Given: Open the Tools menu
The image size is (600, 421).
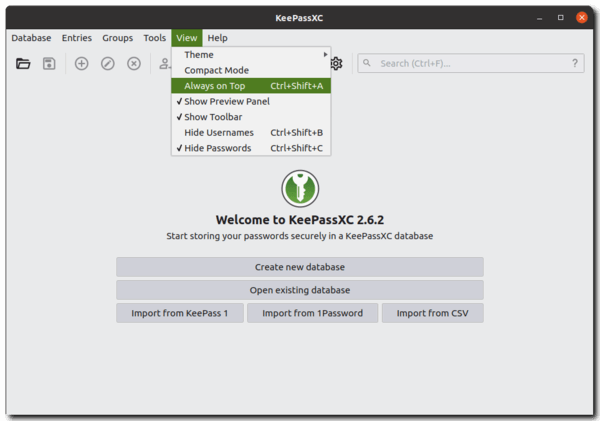Looking at the screenshot, I should point(155,38).
